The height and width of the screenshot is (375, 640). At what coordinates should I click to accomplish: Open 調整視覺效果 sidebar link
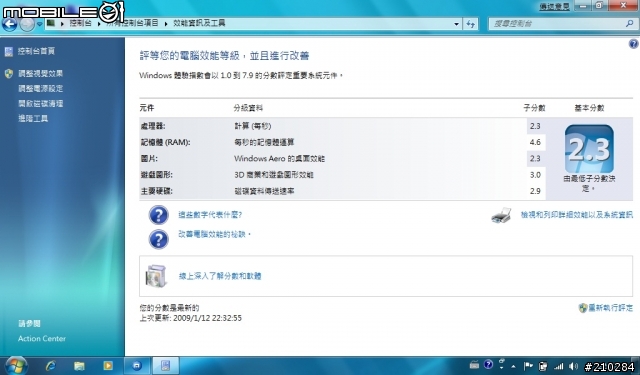click(x=40, y=73)
